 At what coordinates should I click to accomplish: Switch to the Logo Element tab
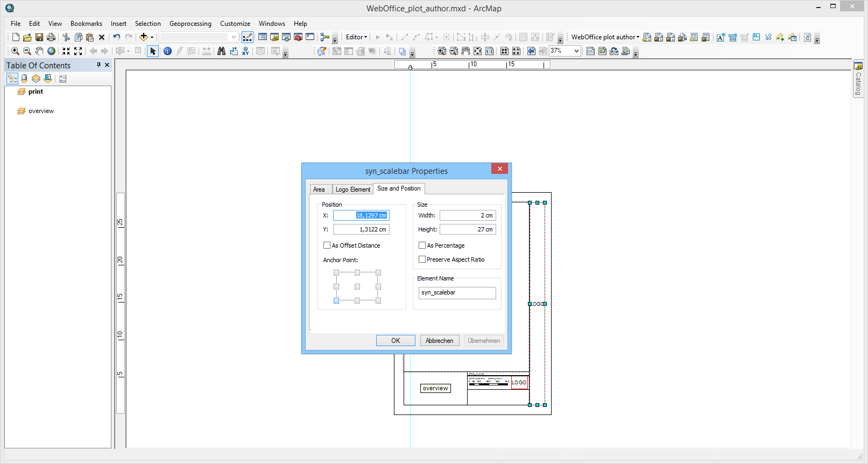click(x=352, y=189)
